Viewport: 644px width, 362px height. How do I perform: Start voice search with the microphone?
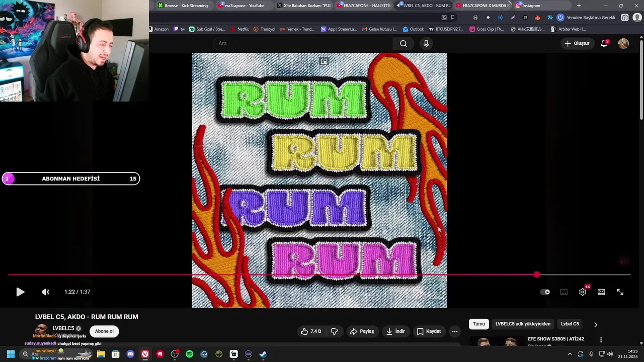coord(426,43)
